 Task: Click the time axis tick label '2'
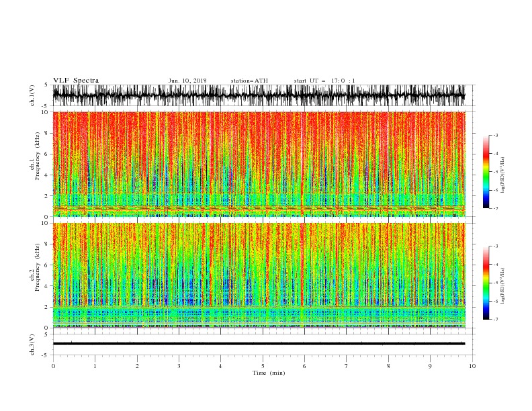coord(137,366)
